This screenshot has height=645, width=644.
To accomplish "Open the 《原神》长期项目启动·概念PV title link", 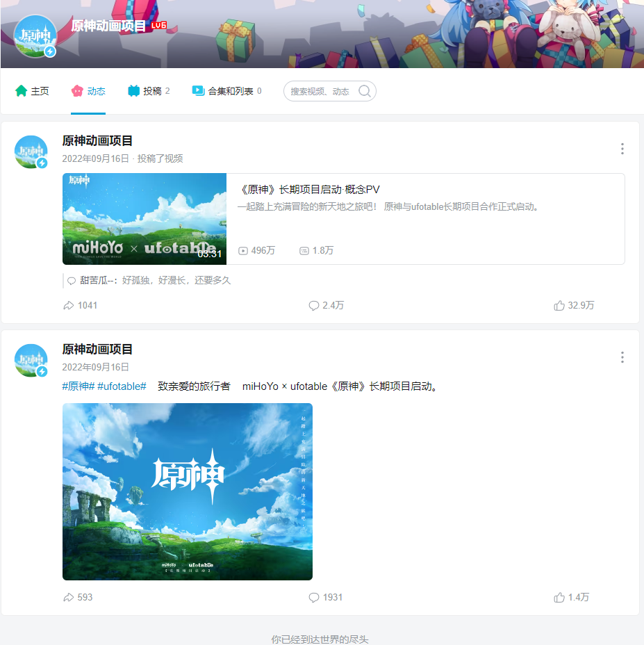I will (x=308, y=190).
